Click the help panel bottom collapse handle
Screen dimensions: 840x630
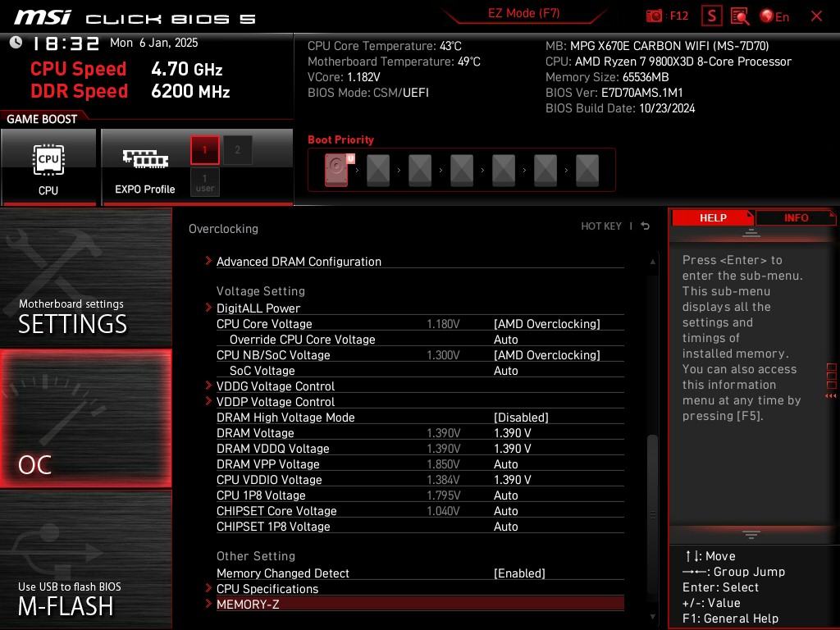751,535
